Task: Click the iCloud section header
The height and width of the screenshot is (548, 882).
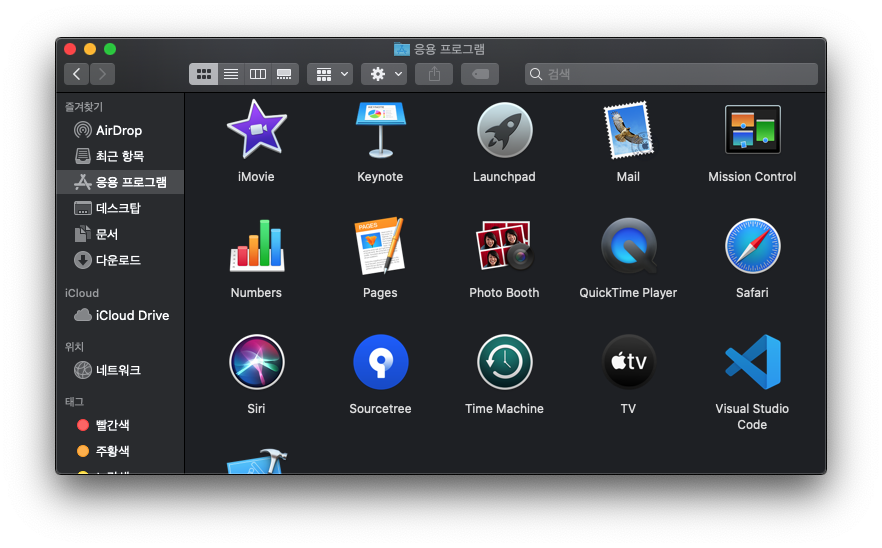Action: pyautogui.click(x=82, y=293)
